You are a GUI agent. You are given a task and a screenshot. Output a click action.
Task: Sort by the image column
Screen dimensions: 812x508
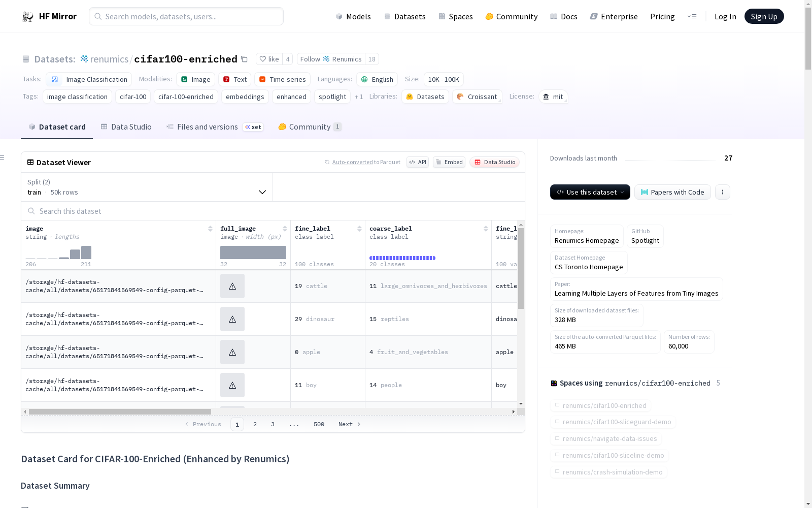210,229
